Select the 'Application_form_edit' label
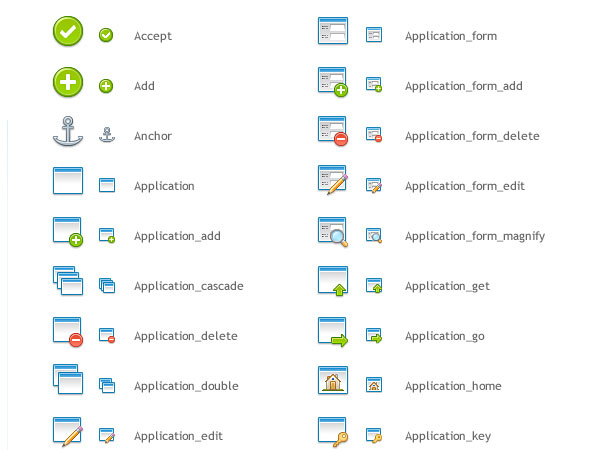The height and width of the screenshot is (450, 615). (x=465, y=186)
